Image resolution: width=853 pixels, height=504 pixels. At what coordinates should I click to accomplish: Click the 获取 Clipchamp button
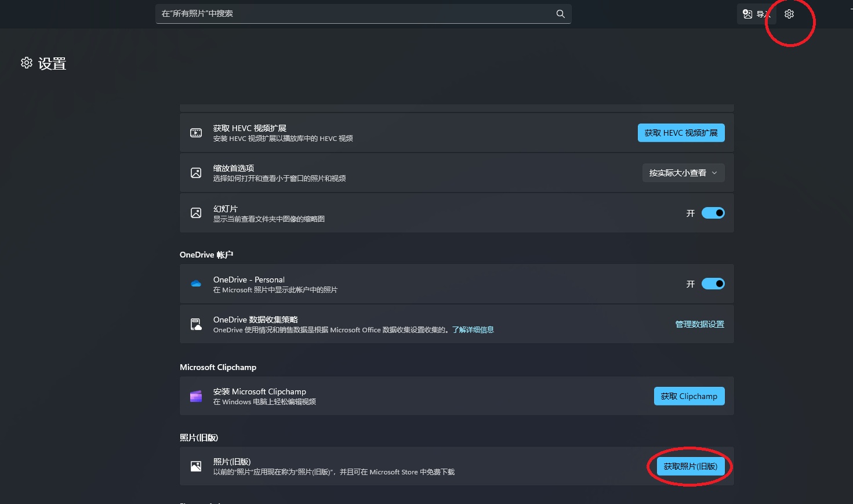coord(689,396)
